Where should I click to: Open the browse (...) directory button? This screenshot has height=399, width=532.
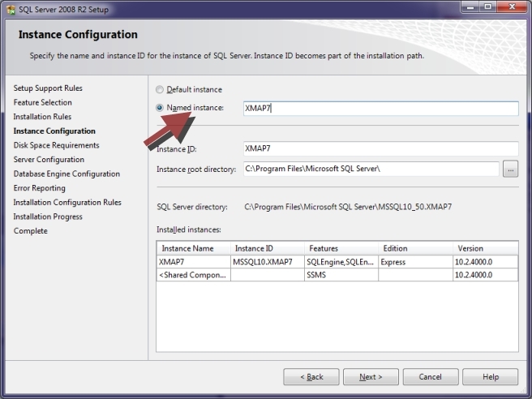[510, 169]
